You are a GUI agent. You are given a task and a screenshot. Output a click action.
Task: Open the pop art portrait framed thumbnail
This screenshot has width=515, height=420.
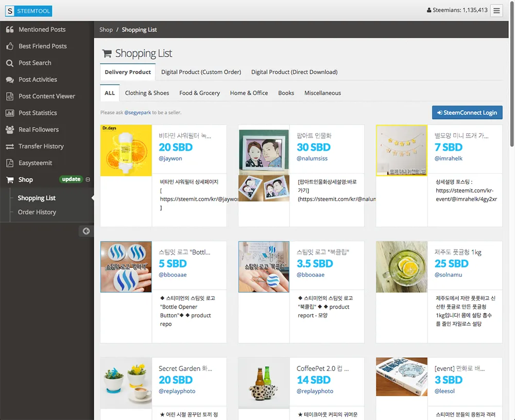264,163
